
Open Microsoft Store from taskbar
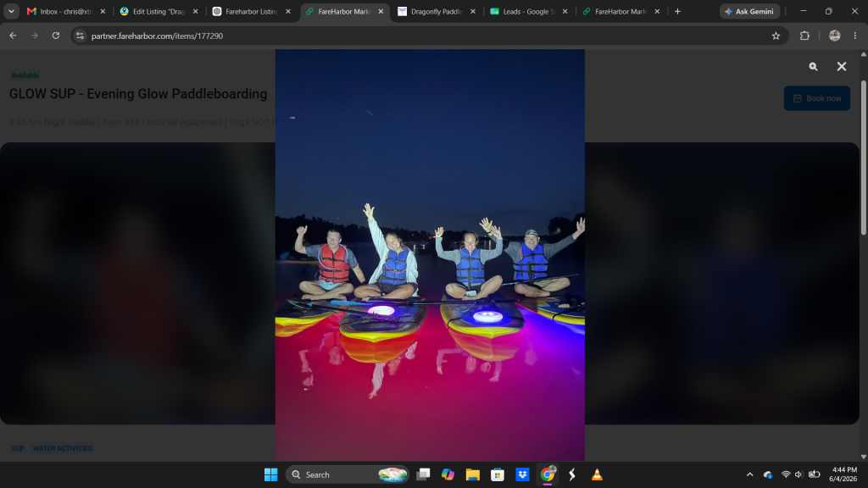coord(498,474)
